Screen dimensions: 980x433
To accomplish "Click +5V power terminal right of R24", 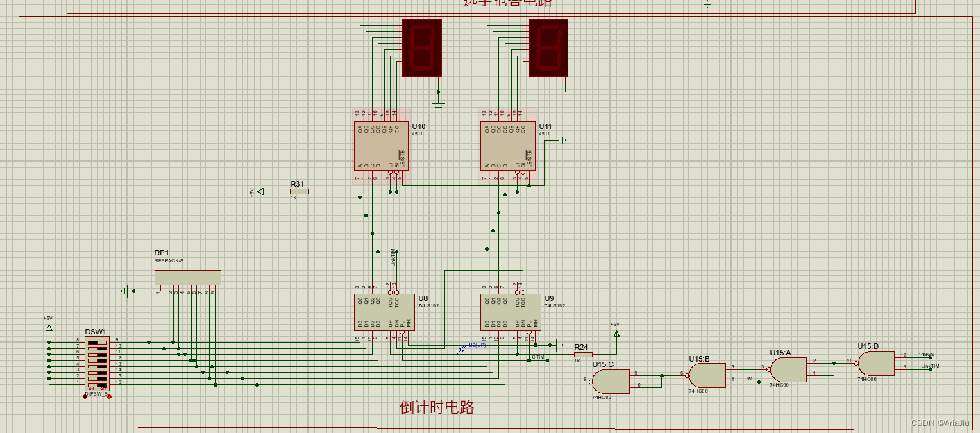I will tap(616, 333).
